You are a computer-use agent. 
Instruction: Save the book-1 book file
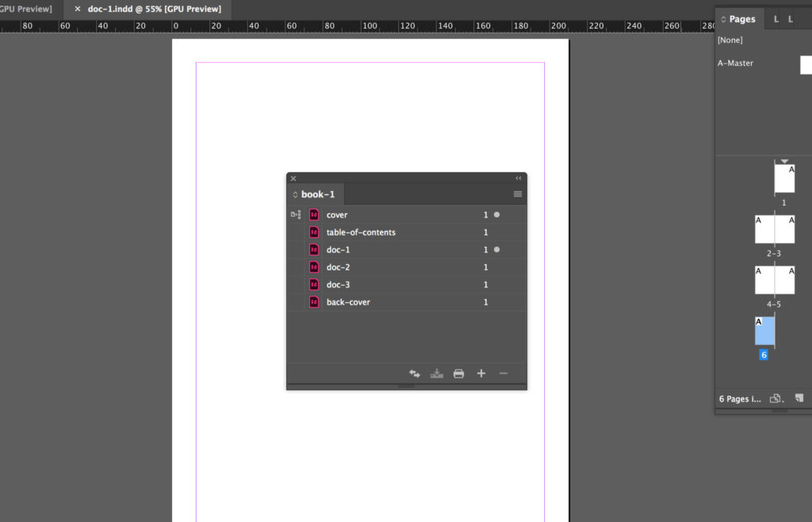pyautogui.click(x=436, y=373)
